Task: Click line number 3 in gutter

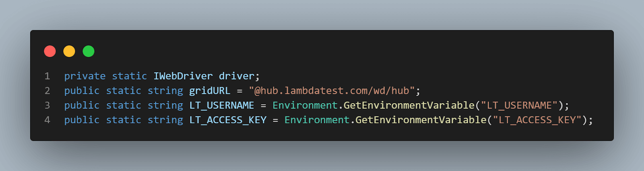Action: point(47,106)
